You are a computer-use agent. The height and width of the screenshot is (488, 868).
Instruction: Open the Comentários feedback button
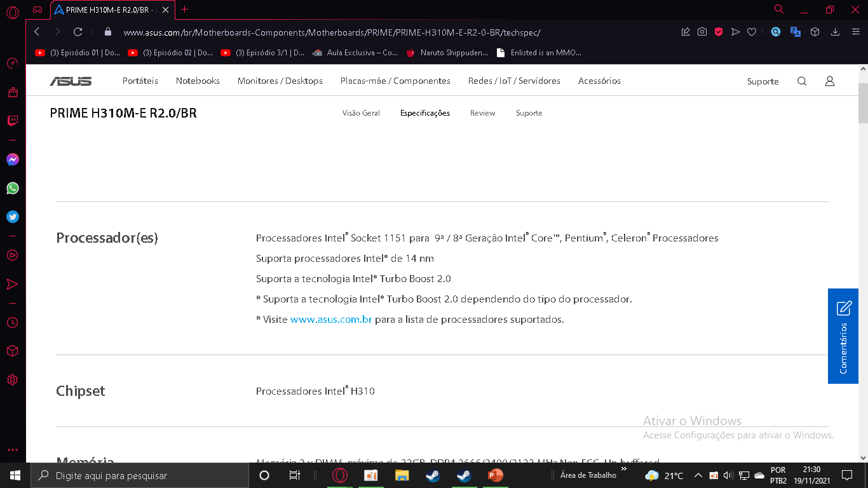843,336
